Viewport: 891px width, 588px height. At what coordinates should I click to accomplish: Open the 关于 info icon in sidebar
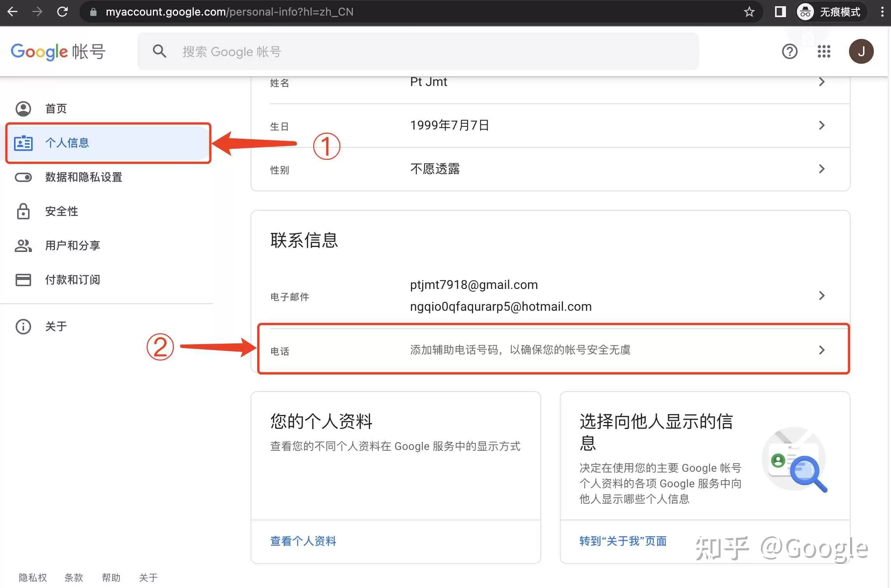pos(23,326)
